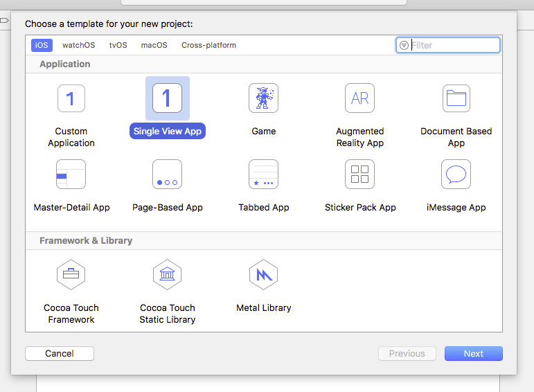Pick the Tabbed App template icon
The height and width of the screenshot is (392, 534).
click(x=263, y=175)
